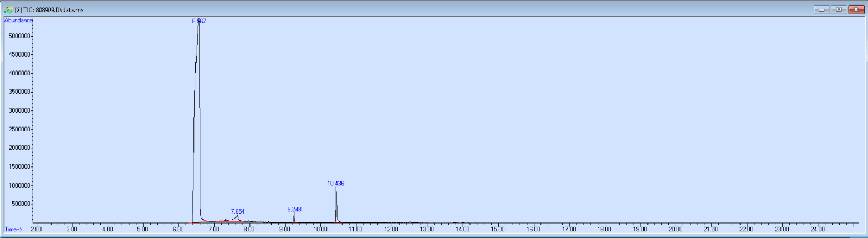Viewport: 868px width, 238px height.
Task: Click the Time--> axis label
Action: [x=14, y=229]
